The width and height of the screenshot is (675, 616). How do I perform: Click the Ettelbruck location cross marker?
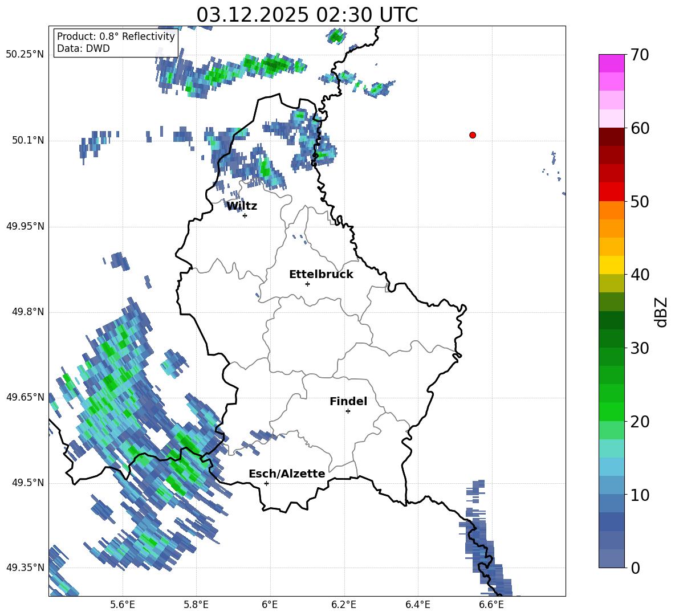tap(307, 284)
